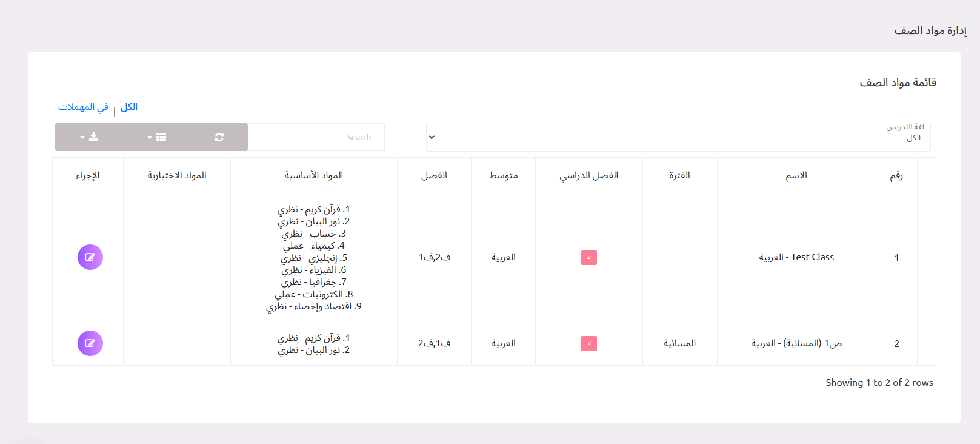Click inside the Search input field

click(316, 137)
